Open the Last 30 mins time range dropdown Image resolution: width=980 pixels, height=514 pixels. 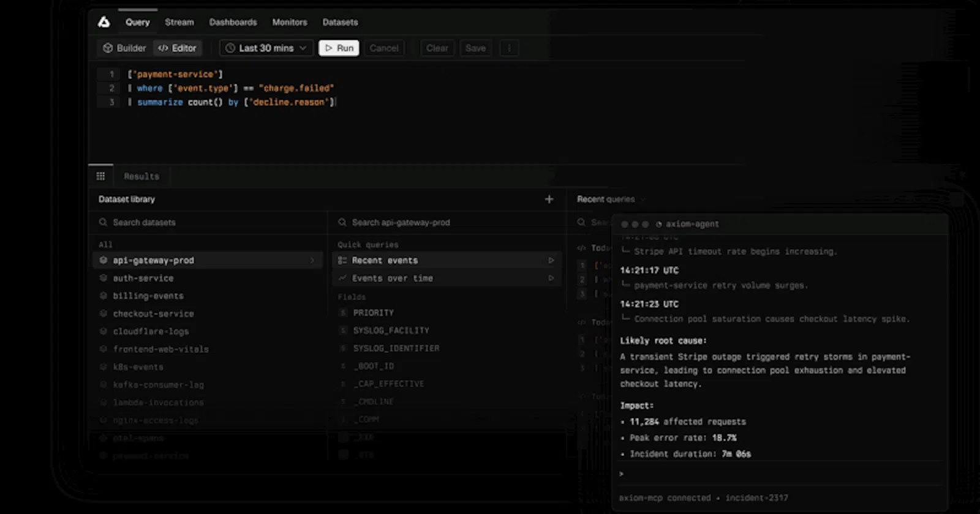(266, 48)
